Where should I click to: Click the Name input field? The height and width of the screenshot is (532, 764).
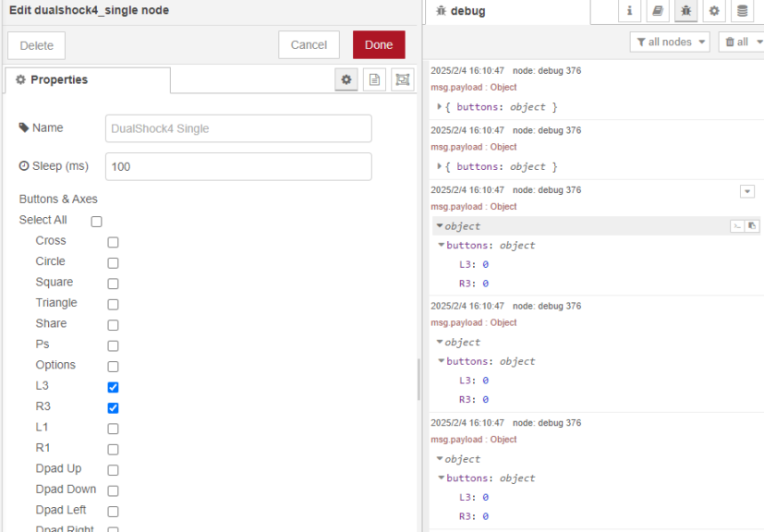[x=238, y=128]
